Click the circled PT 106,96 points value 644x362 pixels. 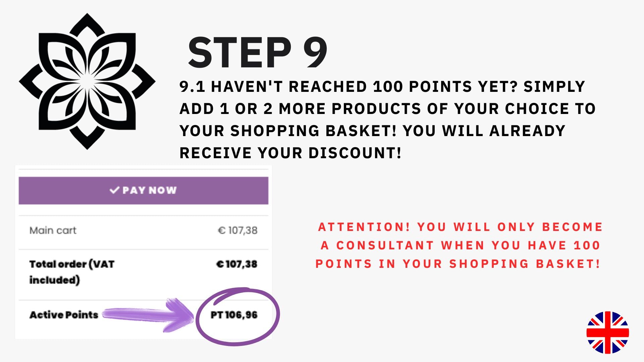234,315
